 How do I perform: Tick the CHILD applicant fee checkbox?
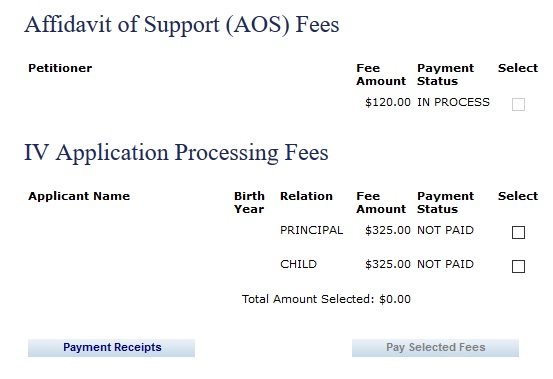[518, 266]
